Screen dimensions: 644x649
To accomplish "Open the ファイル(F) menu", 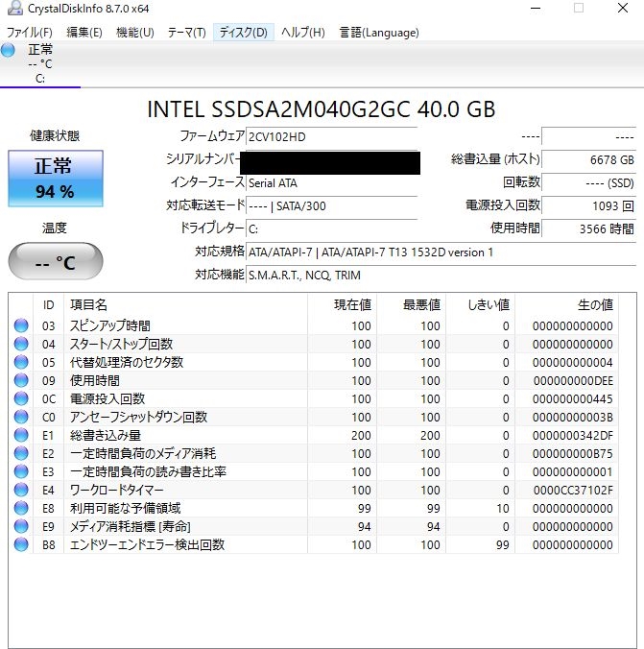I will (30, 33).
